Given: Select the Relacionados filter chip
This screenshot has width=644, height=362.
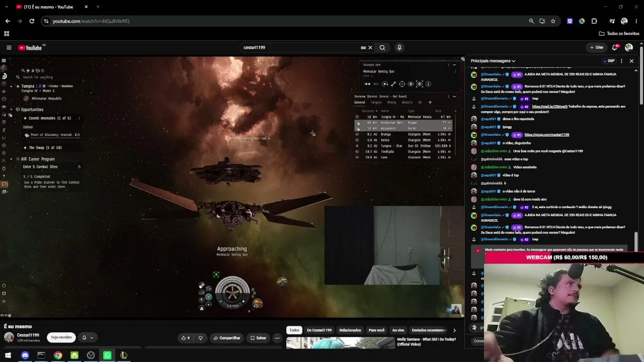Looking at the screenshot, I should pyautogui.click(x=350, y=330).
